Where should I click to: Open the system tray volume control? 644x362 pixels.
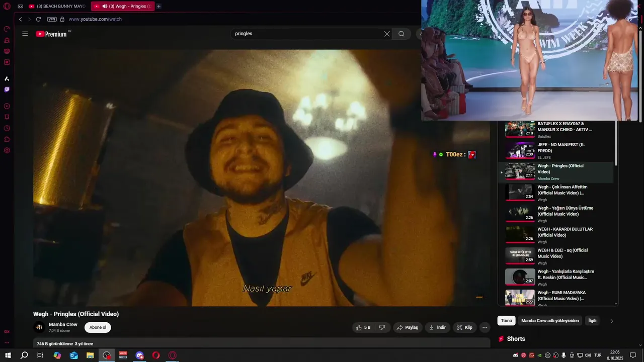pos(588,355)
